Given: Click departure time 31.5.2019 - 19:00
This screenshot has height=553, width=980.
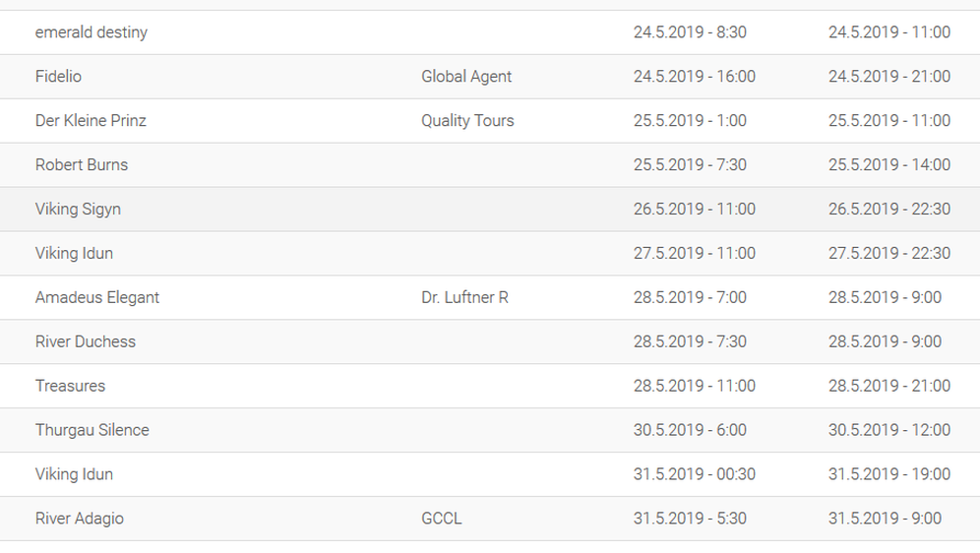Looking at the screenshot, I should click(889, 475).
